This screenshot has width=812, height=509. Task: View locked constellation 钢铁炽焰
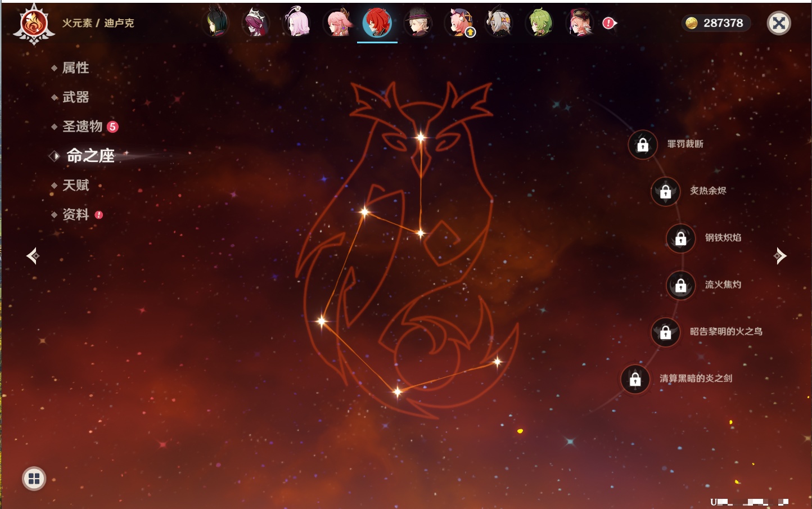[680, 238]
